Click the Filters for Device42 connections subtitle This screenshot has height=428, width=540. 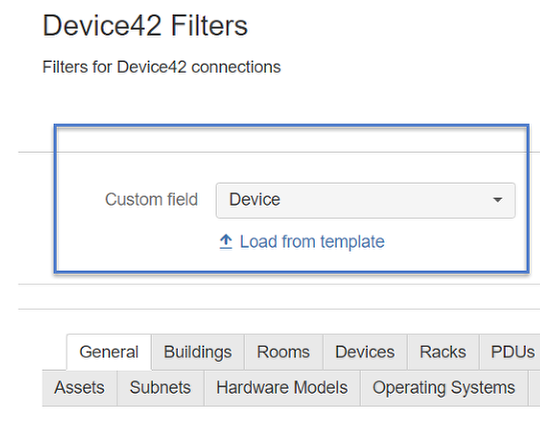[162, 67]
